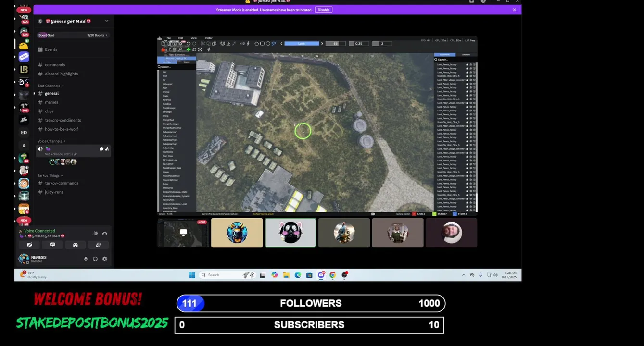The height and width of the screenshot is (346, 644).
Task: Toggle microphone mute in Discord user panel
Action: (x=86, y=259)
